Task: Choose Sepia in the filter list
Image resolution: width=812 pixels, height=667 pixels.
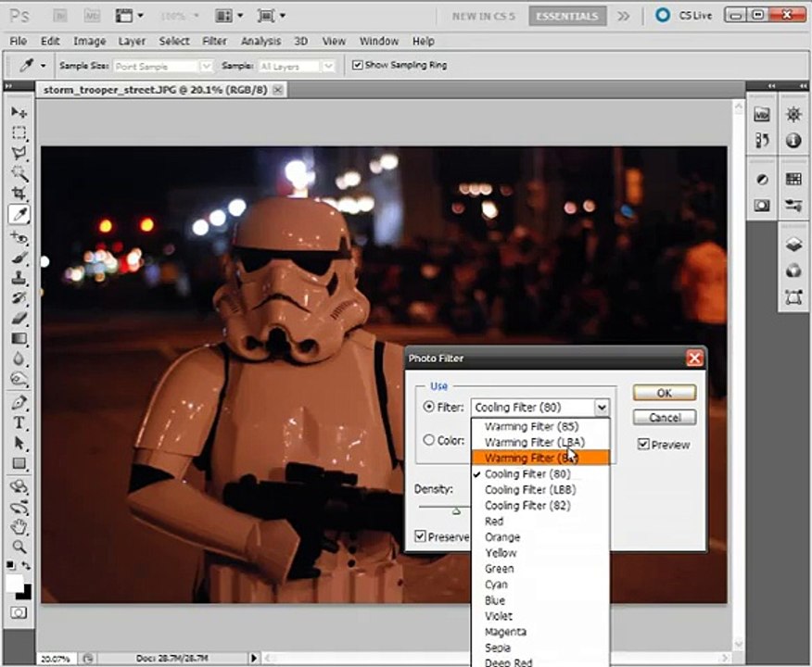Action: pyautogui.click(x=540, y=648)
